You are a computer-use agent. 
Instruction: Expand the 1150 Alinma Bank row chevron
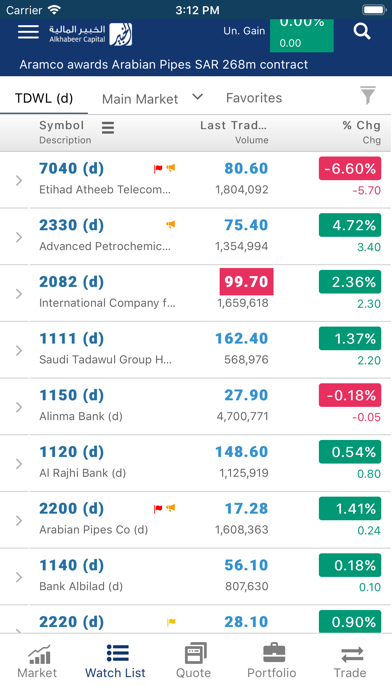coord(19,407)
